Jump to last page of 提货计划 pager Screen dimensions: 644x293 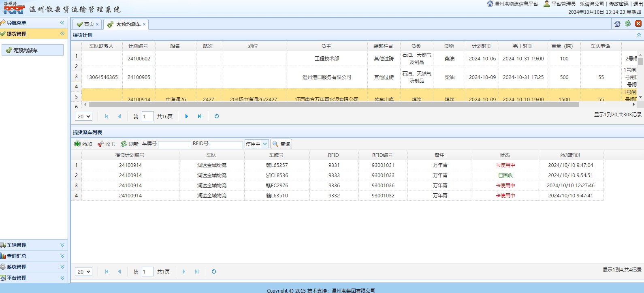pos(200,117)
